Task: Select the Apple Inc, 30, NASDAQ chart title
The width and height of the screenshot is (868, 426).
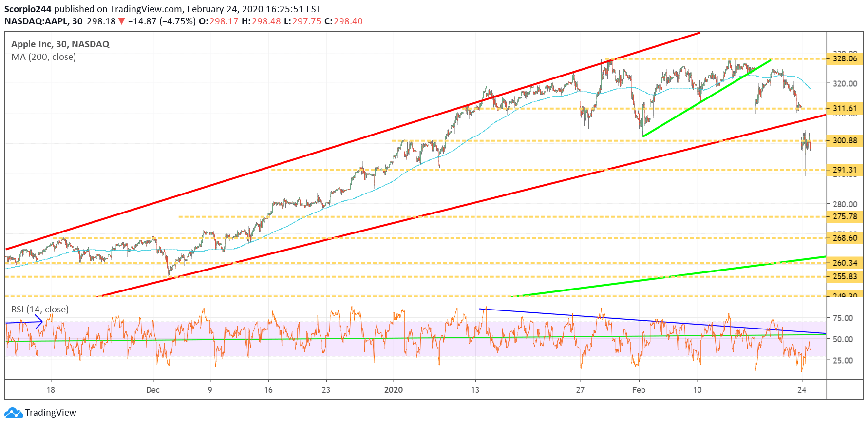Action: [60, 44]
